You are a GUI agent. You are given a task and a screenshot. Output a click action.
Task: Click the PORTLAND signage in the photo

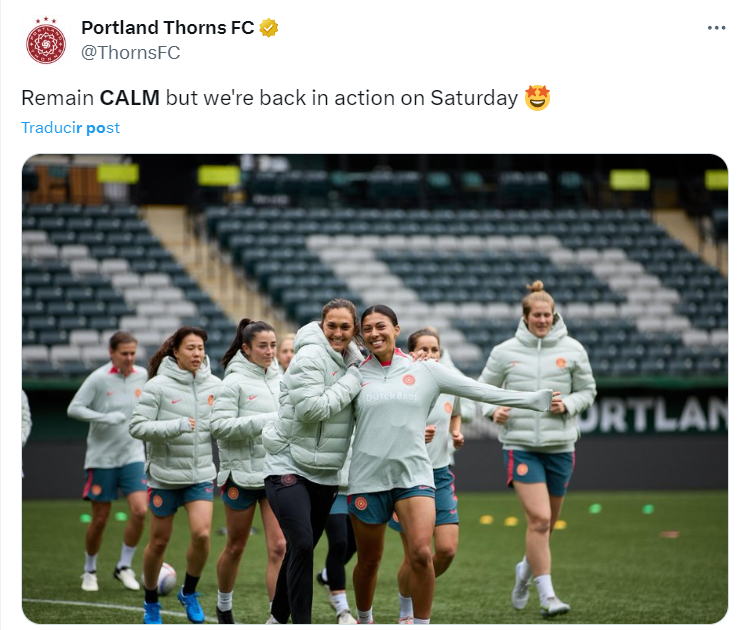(652, 415)
